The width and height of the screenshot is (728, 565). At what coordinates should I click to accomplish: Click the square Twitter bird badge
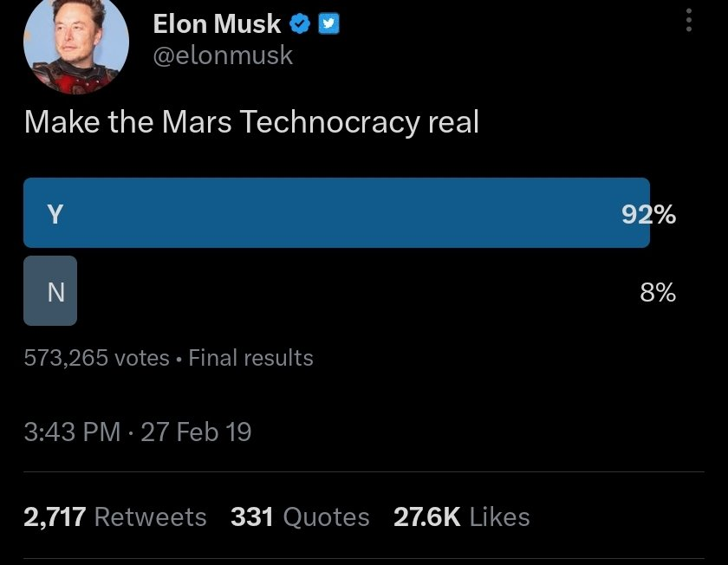coord(328,24)
